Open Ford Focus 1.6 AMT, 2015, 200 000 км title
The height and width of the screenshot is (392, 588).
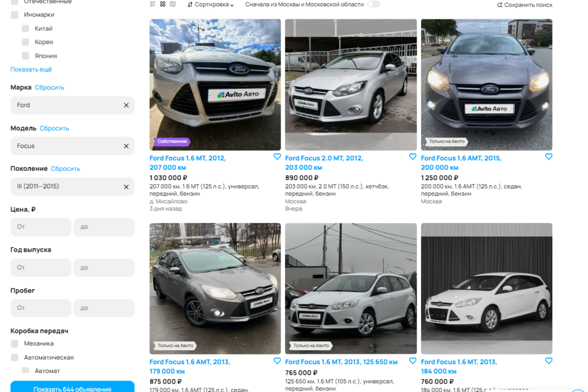(x=461, y=163)
